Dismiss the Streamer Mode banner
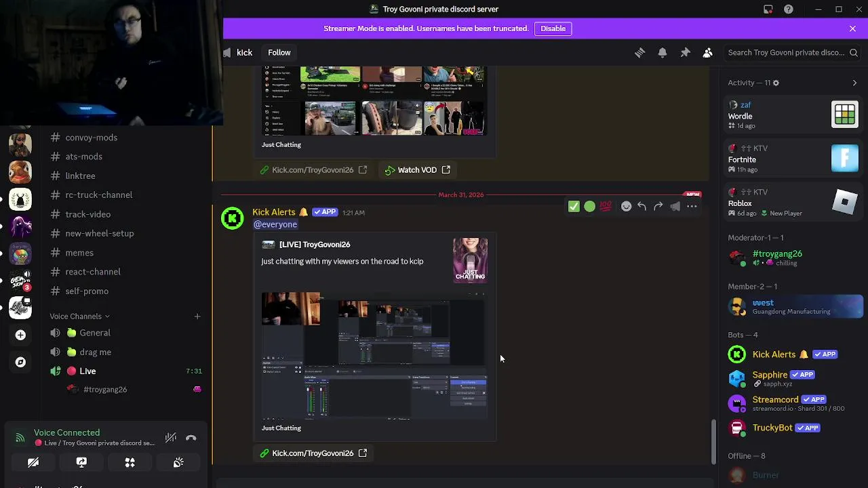Screen dimensions: 868x488 [x=852, y=28]
